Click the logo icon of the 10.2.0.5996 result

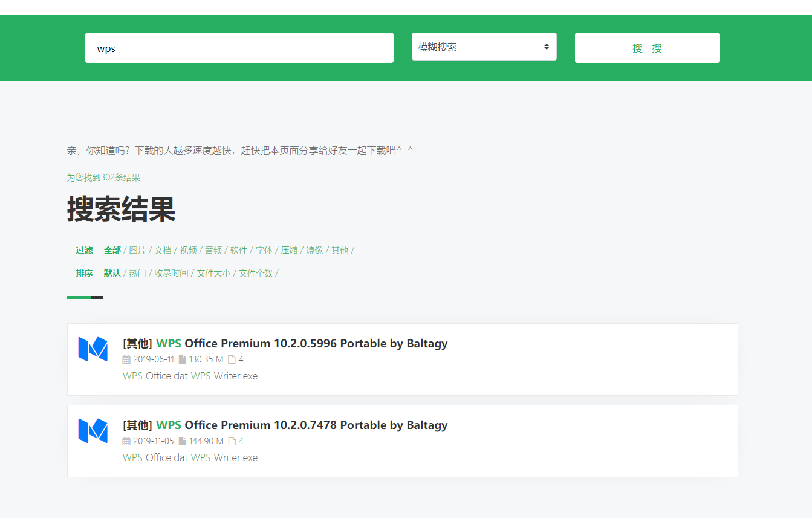93,349
